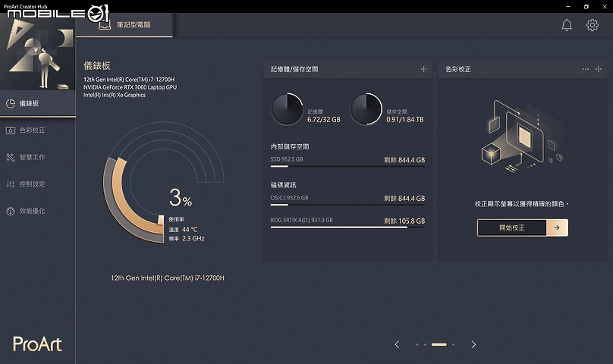
Task: Click the 校正顯示螢幕以獲得精確的顏色 description
Action: click(521, 204)
